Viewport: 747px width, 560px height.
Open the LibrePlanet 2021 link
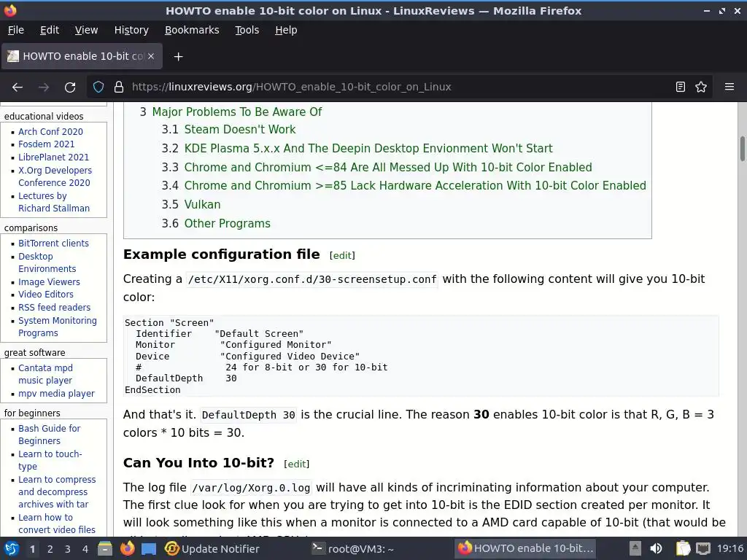53,157
